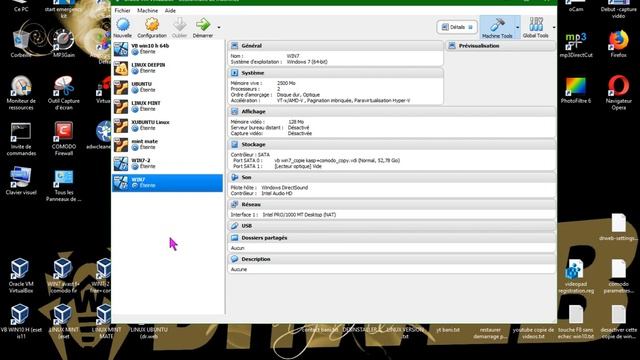Click the Détails button
This screenshot has width=640, height=360.
[457, 27]
